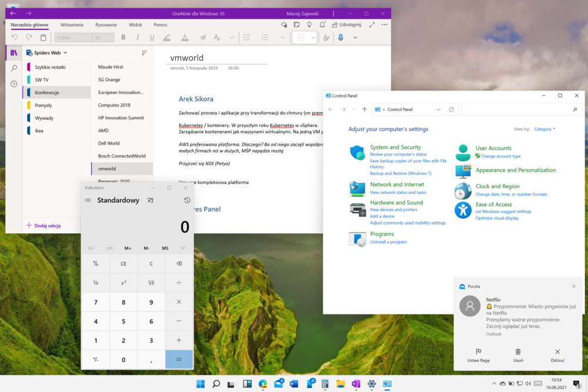This screenshot has height=392, width=588.
Task: Open the Clock and Region category
Action: point(497,186)
